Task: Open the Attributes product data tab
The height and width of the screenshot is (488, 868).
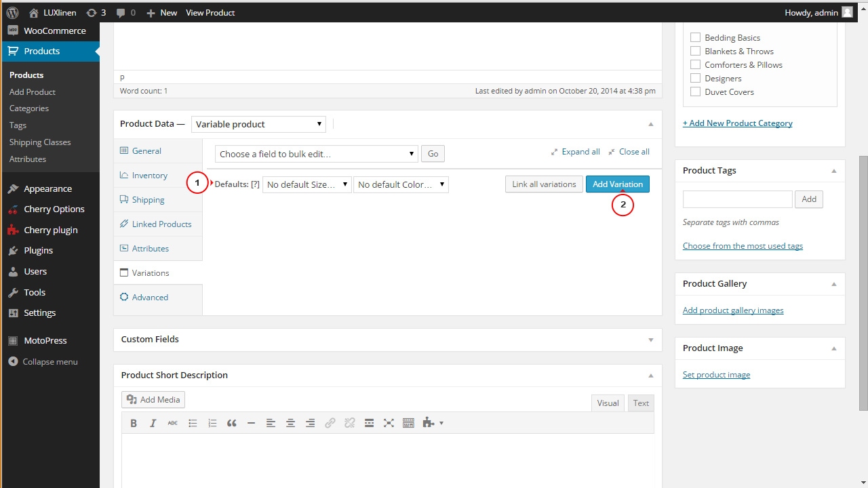Action: coord(158,249)
